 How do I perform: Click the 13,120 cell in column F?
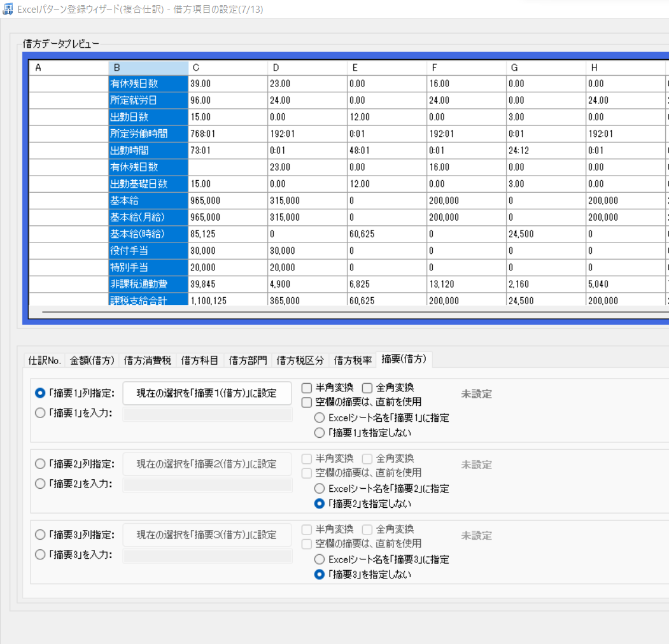467,284
